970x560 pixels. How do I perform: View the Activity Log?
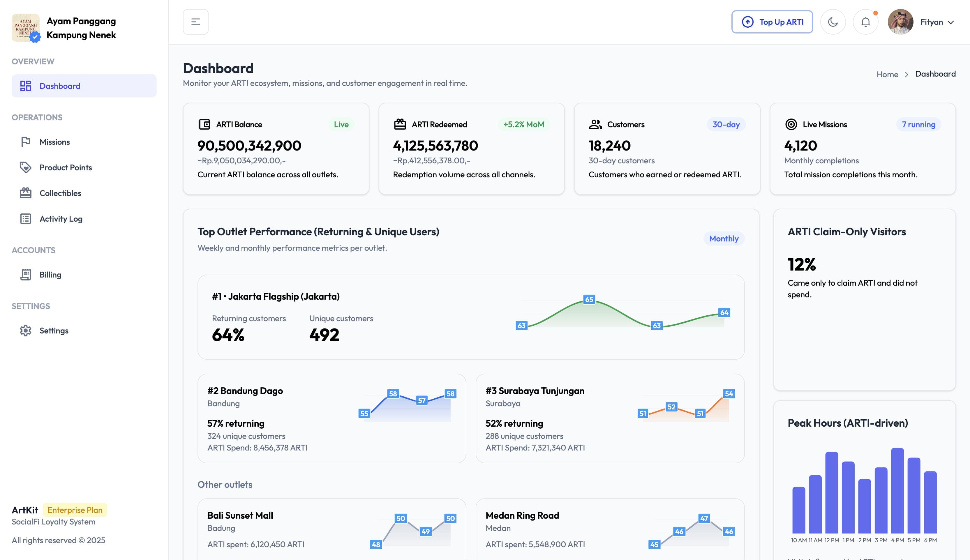pyautogui.click(x=60, y=218)
